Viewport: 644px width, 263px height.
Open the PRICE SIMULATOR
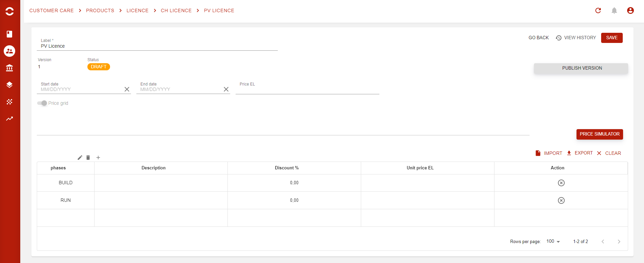599,134
